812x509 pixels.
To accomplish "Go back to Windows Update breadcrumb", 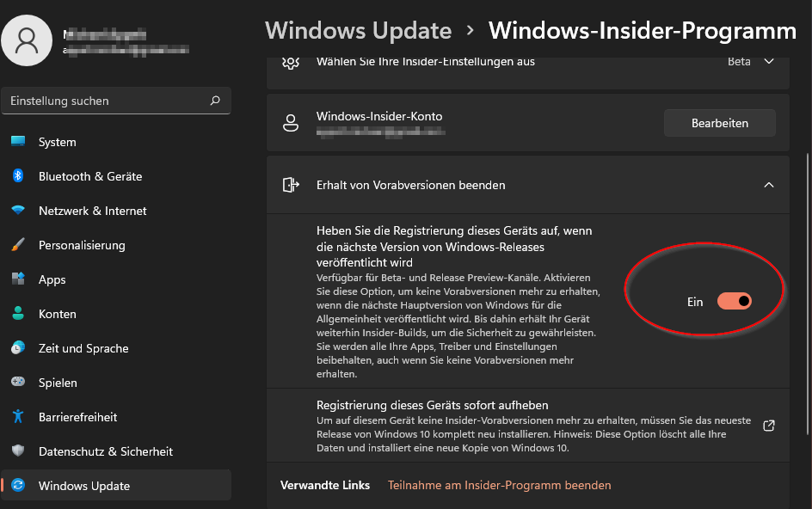I will (x=358, y=31).
